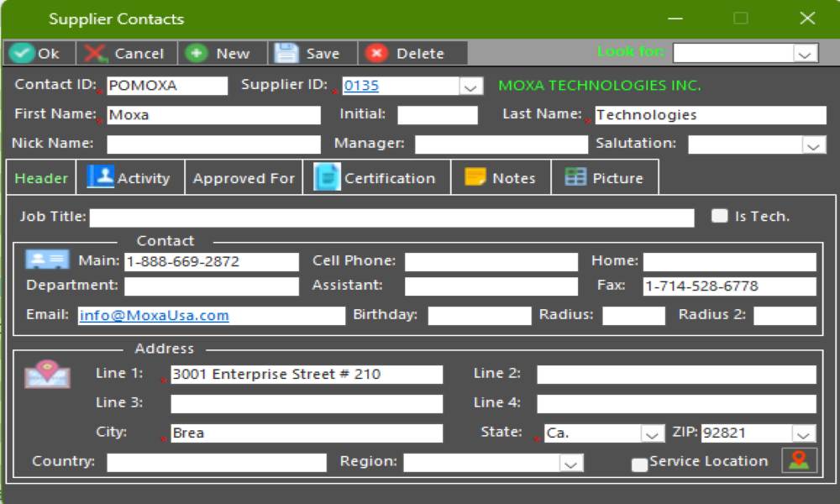Click the Job Title input field
The width and height of the screenshot is (840, 504).
[x=391, y=218]
